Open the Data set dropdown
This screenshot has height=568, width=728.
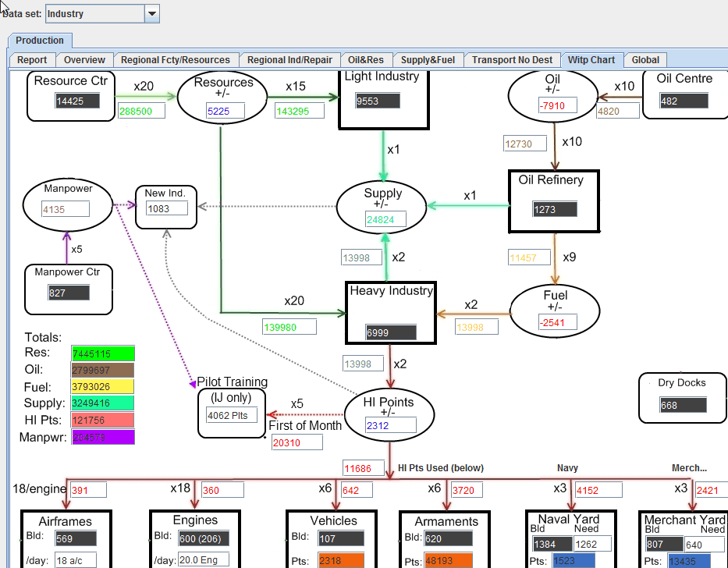tap(152, 13)
